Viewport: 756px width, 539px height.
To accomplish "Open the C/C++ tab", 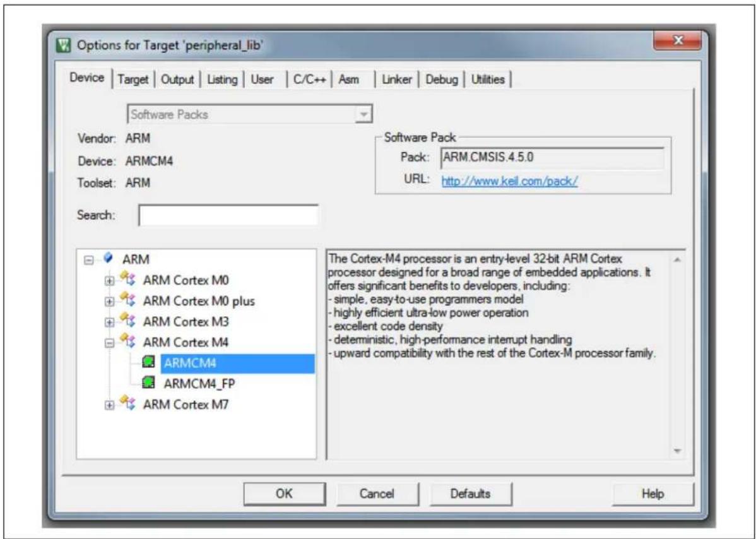I will 310,80.
